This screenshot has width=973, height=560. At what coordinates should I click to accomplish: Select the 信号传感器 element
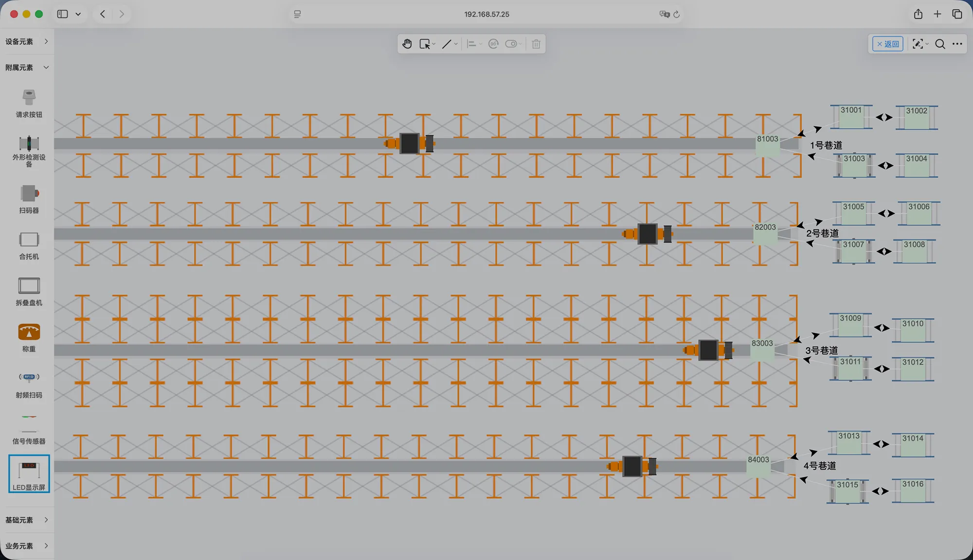[29, 430]
